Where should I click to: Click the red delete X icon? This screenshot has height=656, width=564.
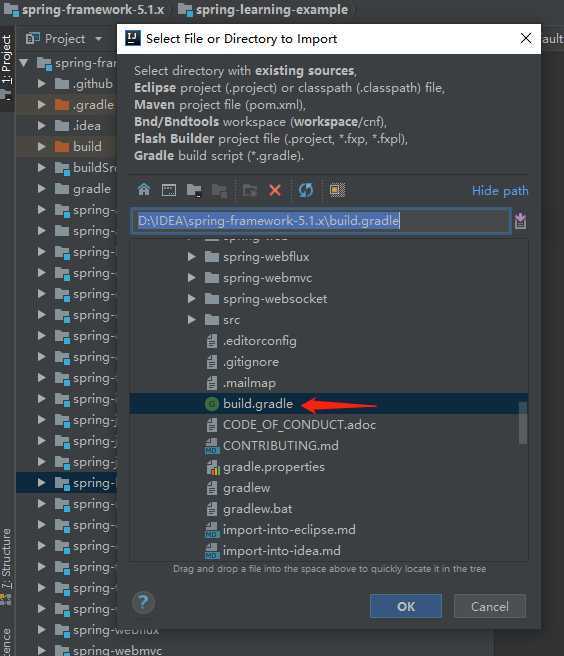point(275,190)
